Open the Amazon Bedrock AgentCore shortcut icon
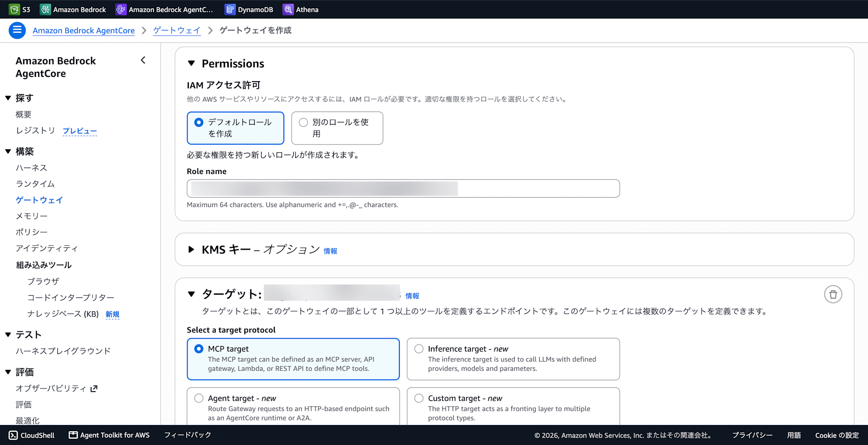868x445 pixels. tap(121, 9)
